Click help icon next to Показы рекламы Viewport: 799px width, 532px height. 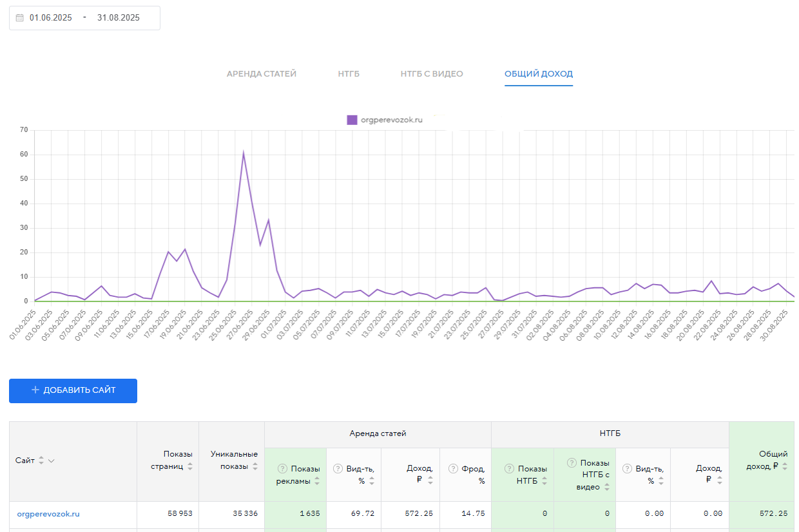click(282, 469)
